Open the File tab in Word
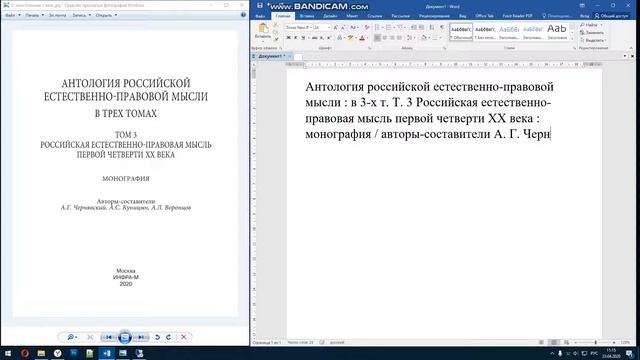The width and height of the screenshot is (640, 360). coord(260,16)
